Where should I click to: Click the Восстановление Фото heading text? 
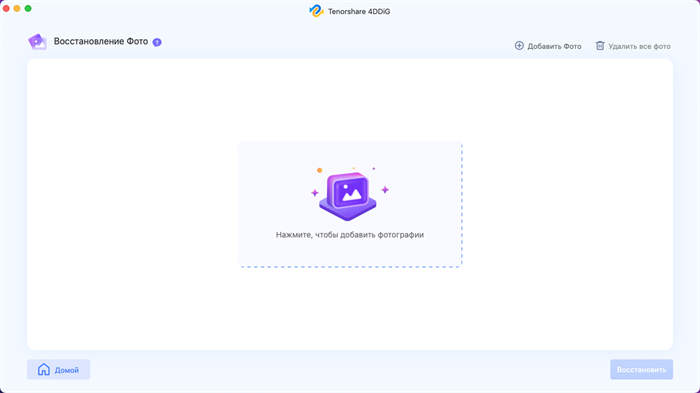click(101, 42)
